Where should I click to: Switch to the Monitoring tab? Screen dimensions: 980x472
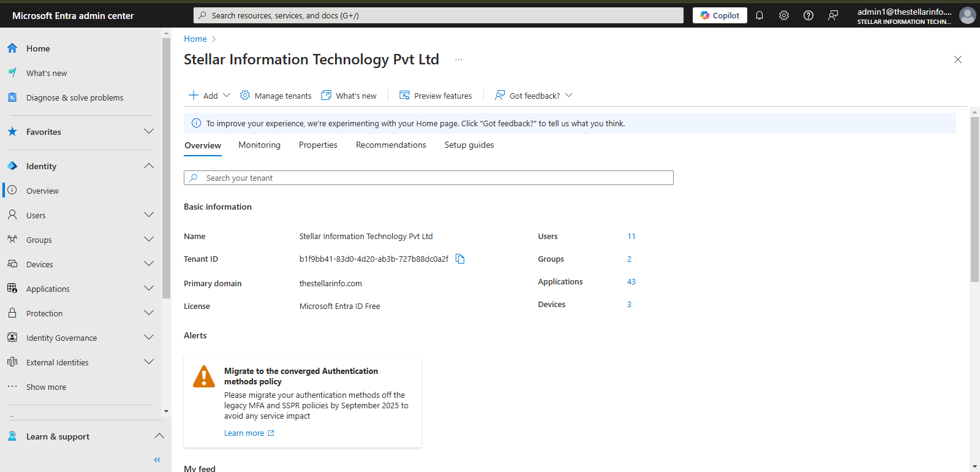(259, 145)
